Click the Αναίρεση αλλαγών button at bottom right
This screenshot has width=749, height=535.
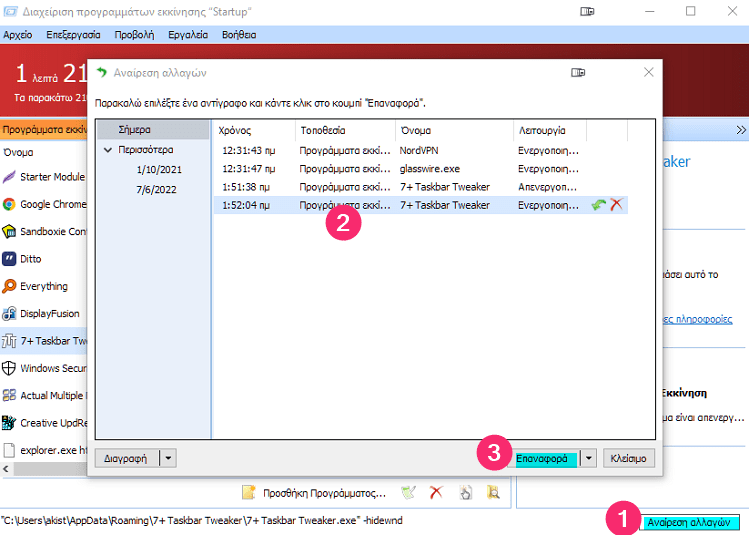click(x=689, y=523)
